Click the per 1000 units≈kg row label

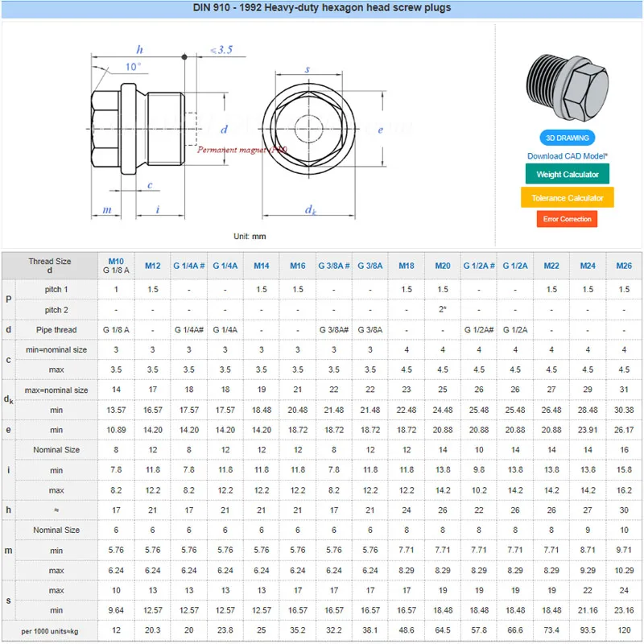coord(55,630)
